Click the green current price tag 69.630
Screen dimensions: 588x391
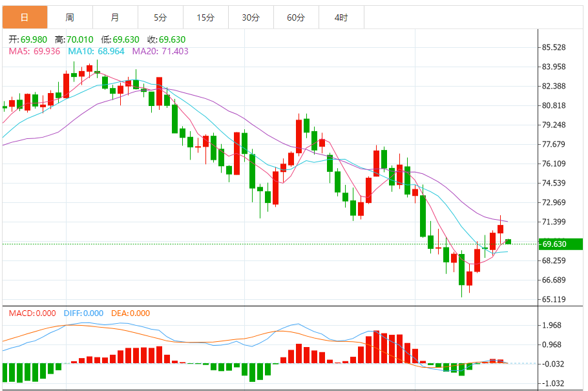click(x=561, y=244)
